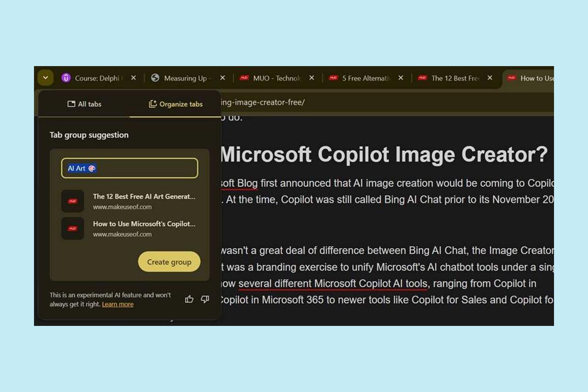Close the MUO - Technology tab
Viewport: 588px width, 392px height.
tap(311, 78)
